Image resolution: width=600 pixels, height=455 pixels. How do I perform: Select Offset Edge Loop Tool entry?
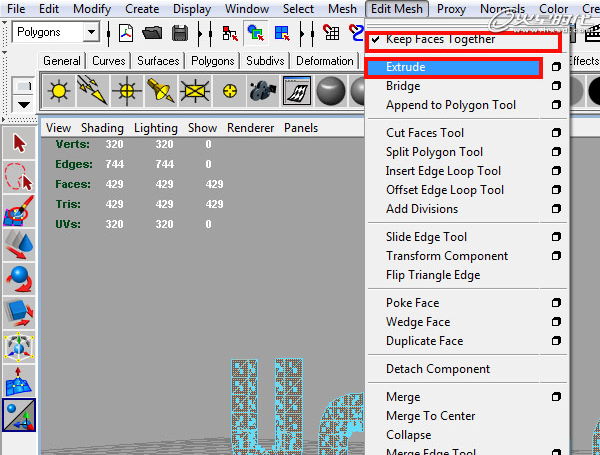tap(445, 190)
